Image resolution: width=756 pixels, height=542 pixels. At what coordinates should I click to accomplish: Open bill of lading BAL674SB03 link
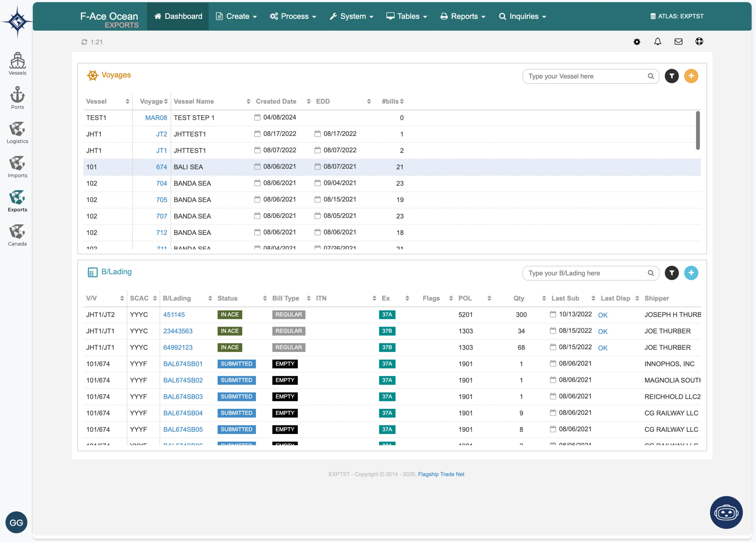click(183, 397)
